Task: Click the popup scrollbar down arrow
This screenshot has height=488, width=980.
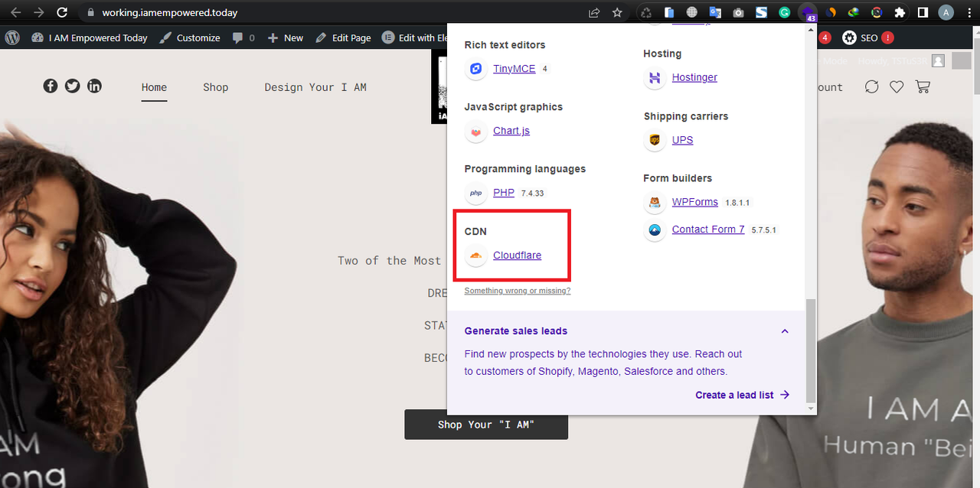Action: [x=811, y=409]
